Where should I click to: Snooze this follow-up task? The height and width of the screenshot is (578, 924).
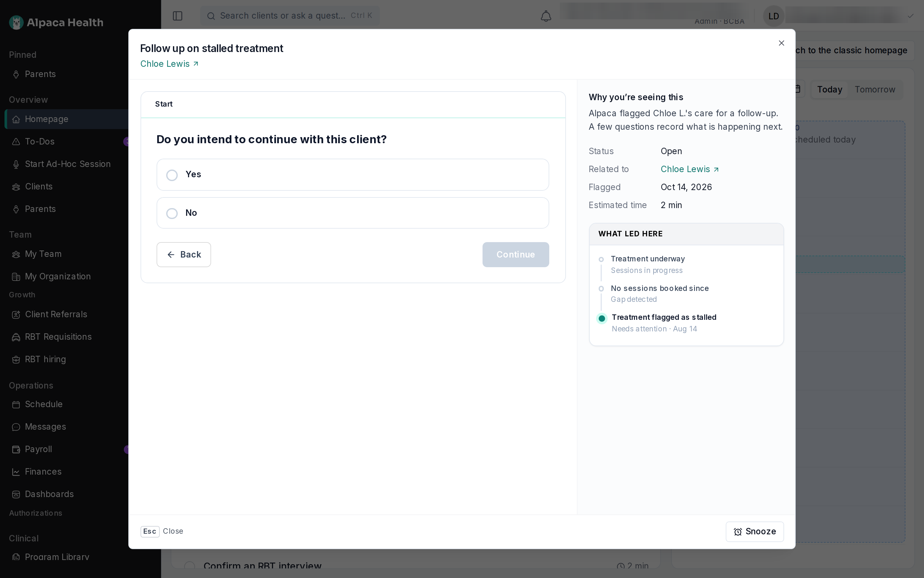pyautogui.click(x=755, y=531)
